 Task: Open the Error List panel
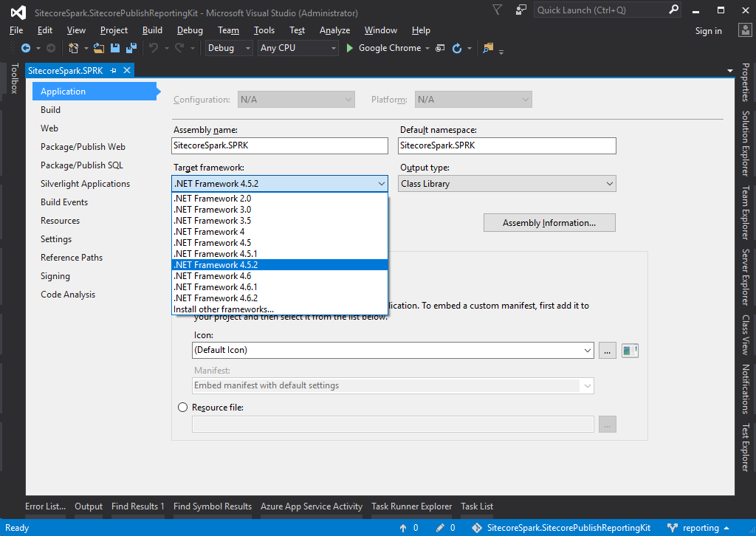pos(45,506)
